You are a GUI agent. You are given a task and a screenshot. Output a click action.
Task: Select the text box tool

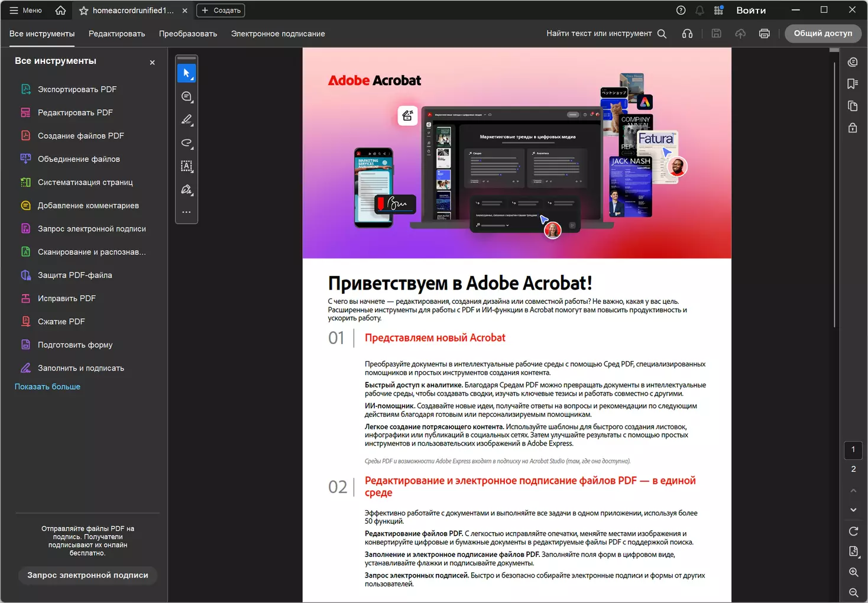[186, 166]
